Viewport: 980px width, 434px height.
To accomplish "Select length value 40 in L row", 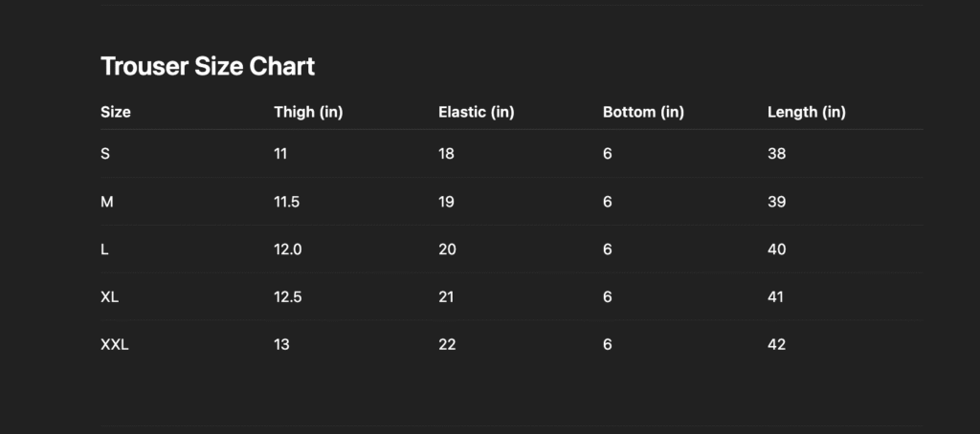I will tap(776, 249).
